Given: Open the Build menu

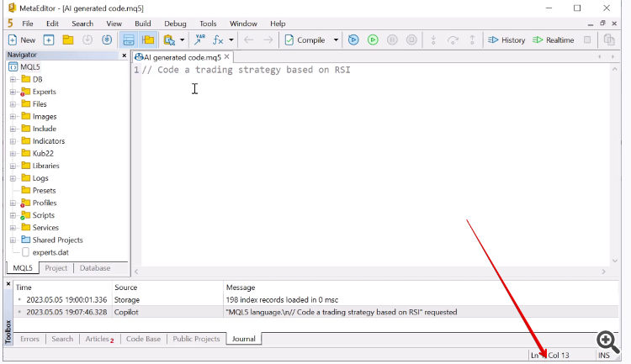Looking at the screenshot, I should click(143, 24).
